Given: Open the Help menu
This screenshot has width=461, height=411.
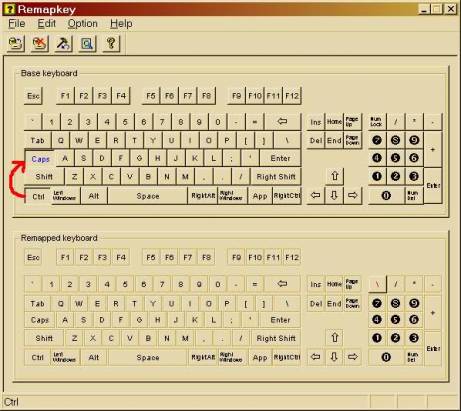Looking at the screenshot, I should click(x=121, y=24).
